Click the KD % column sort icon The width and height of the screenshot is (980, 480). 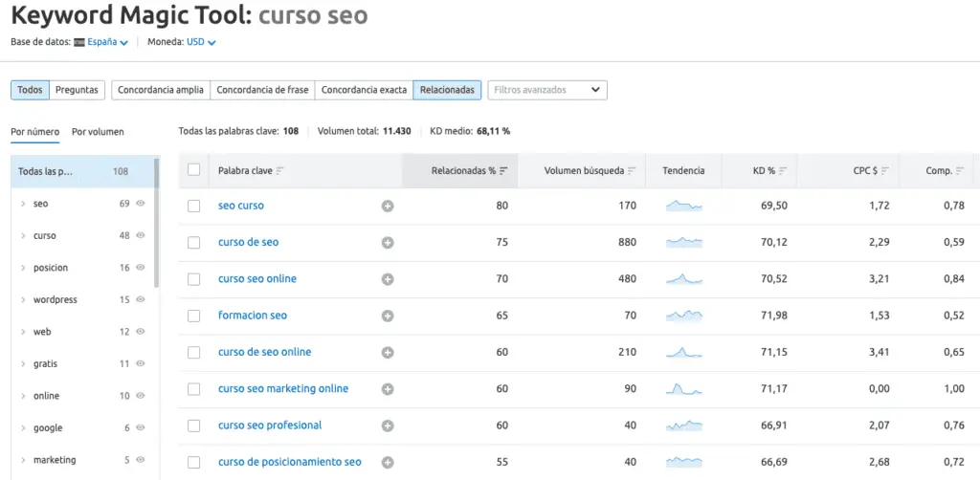point(783,171)
